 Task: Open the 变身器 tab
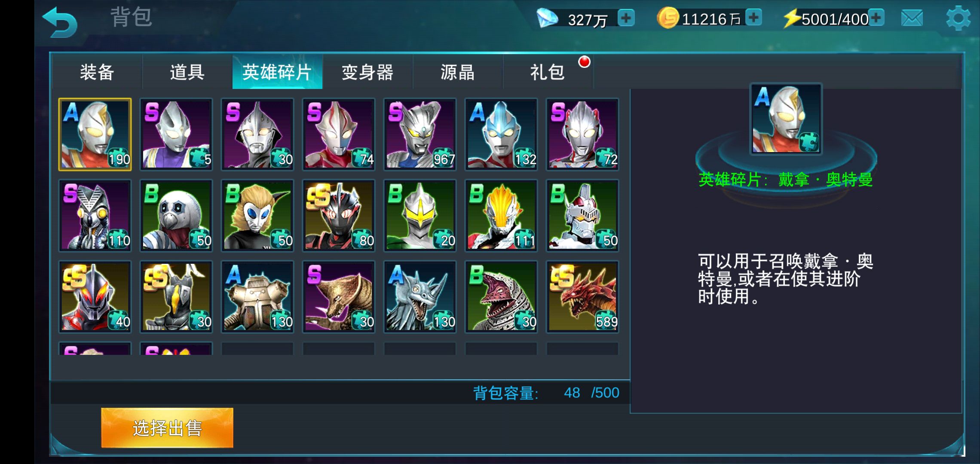pos(367,72)
